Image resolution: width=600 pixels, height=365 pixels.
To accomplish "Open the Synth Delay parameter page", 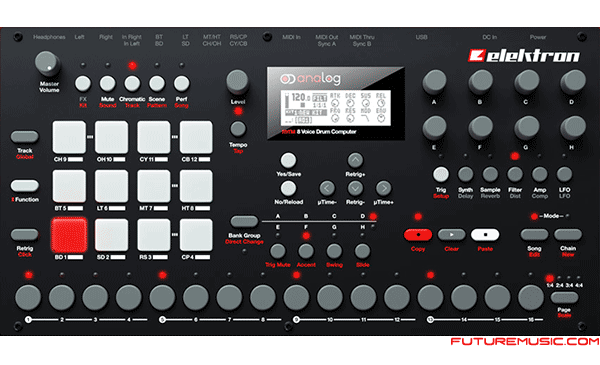I will point(465,174).
